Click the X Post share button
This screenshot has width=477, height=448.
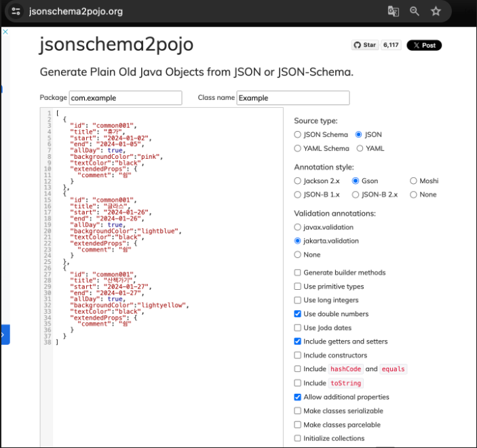click(424, 45)
